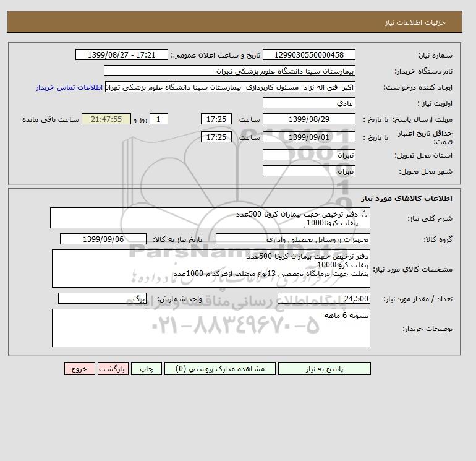This screenshot has width=476, height=461.
Task: Click the شرح کلی نیاز label
Action: click(x=430, y=218)
